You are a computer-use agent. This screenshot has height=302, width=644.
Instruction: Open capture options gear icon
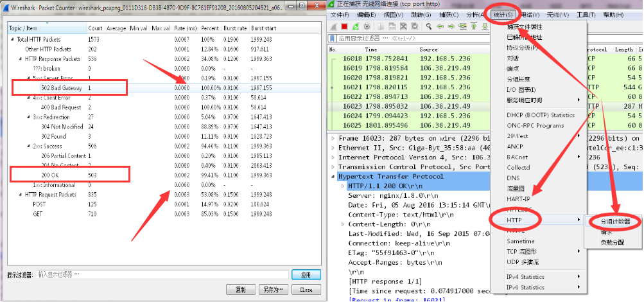[367, 26]
